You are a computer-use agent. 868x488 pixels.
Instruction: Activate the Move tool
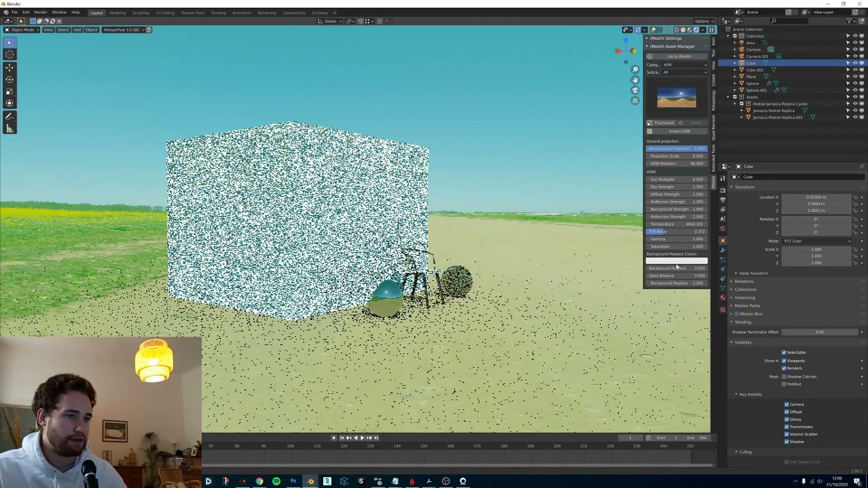(x=9, y=68)
